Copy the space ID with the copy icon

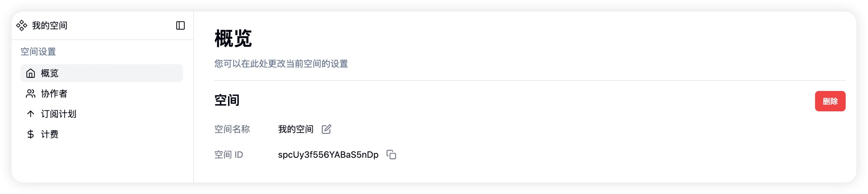click(391, 155)
